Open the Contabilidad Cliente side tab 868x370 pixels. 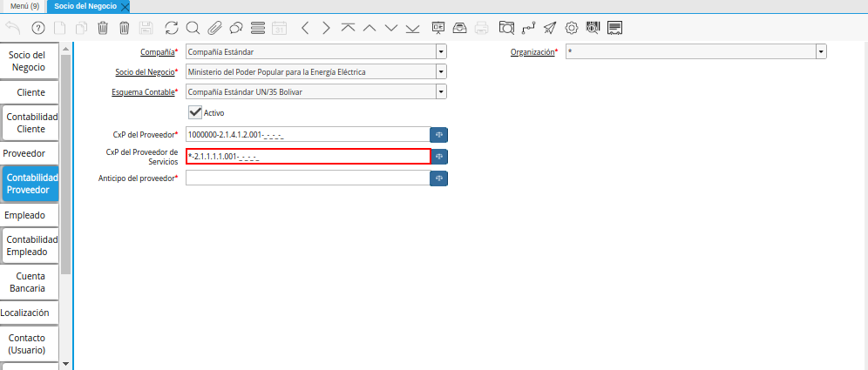coord(31,123)
